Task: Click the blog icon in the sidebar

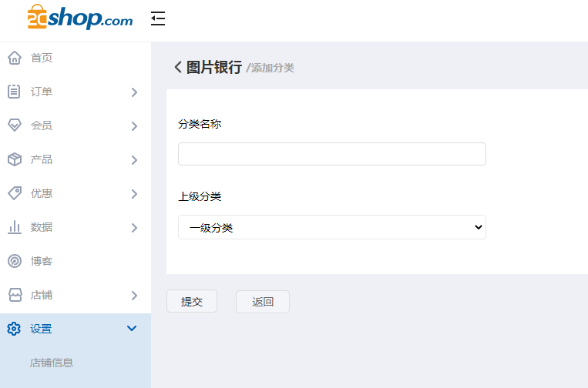Action: [14, 261]
